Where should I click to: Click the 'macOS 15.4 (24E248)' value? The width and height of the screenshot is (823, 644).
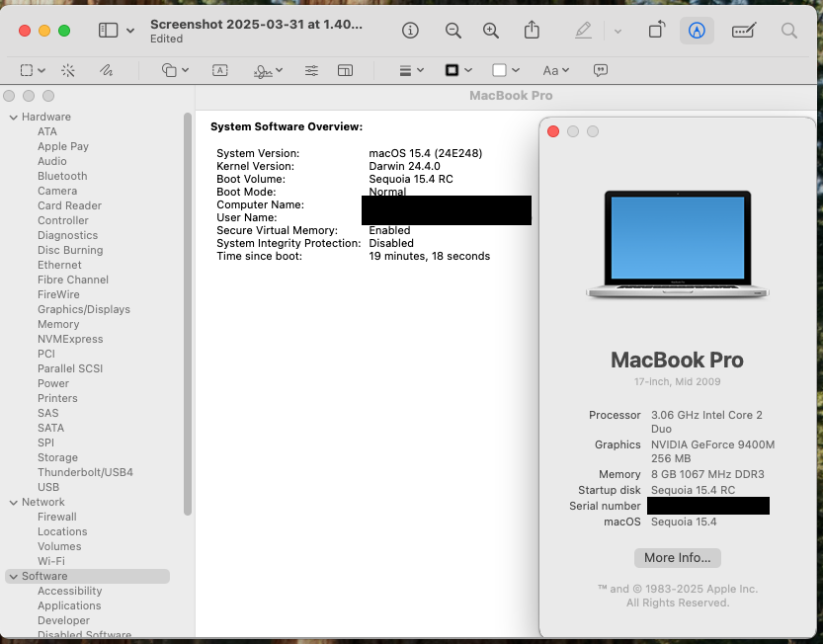[x=426, y=153]
